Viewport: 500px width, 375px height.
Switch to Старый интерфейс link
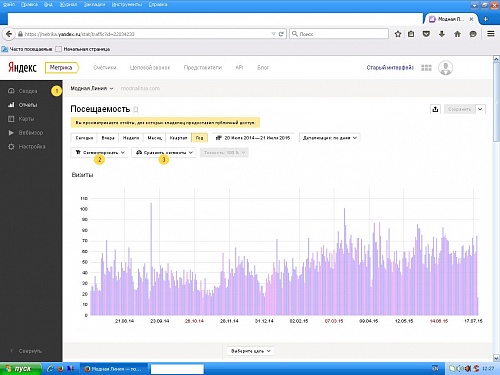coord(390,67)
